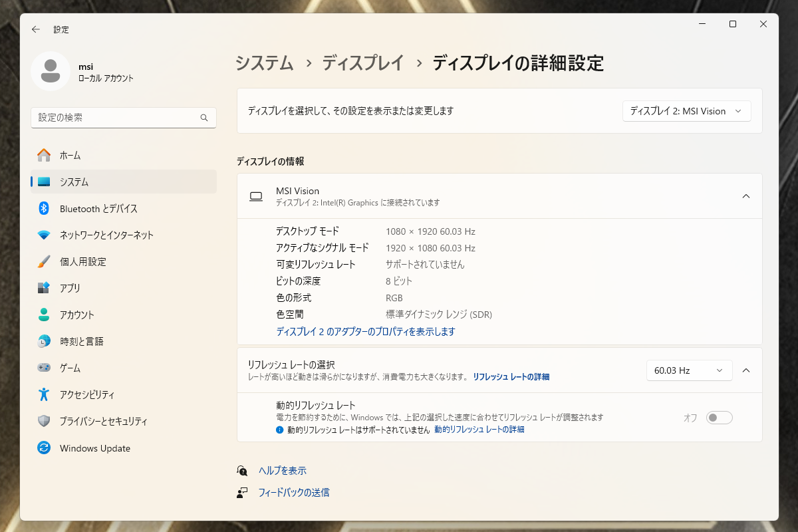Select the アクセシビリティ sidebar icon
Viewport: 798px width, 532px height.
[43, 394]
